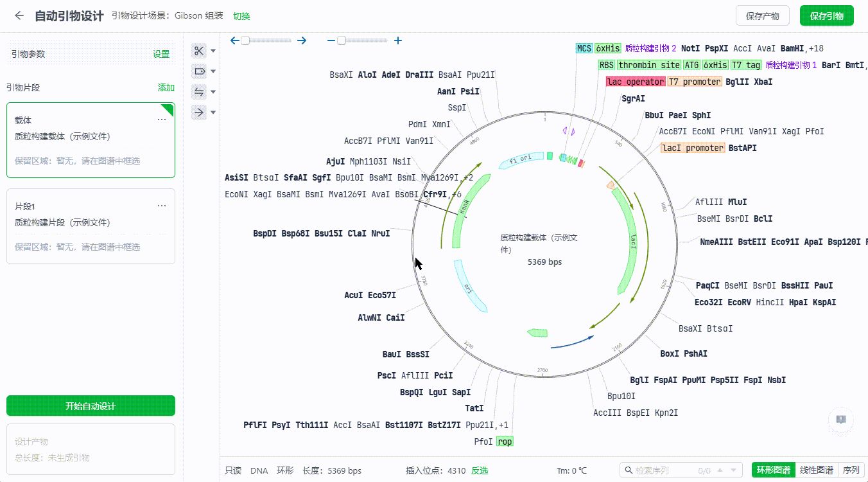The width and height of the screenshot is (868, 482).
Task: Click the zoom in plus icon
Action: click(x=398, y=40)
